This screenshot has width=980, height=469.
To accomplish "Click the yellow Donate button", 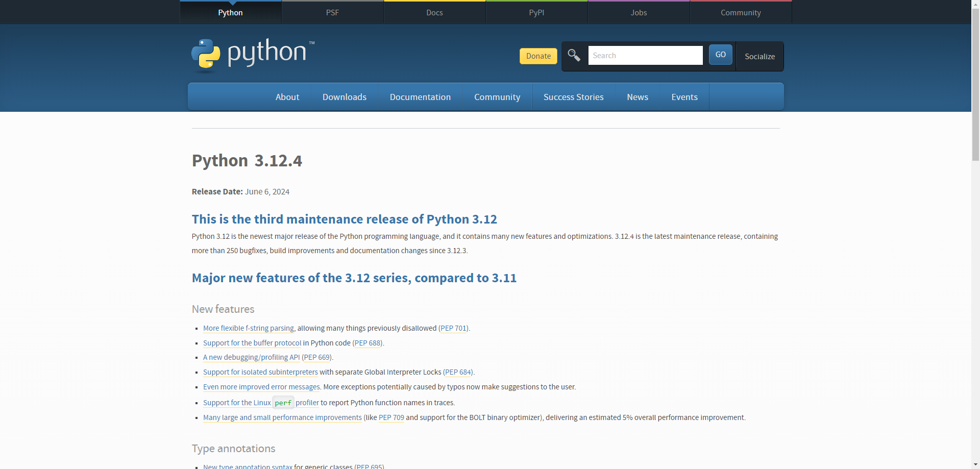I will (538, 56).
